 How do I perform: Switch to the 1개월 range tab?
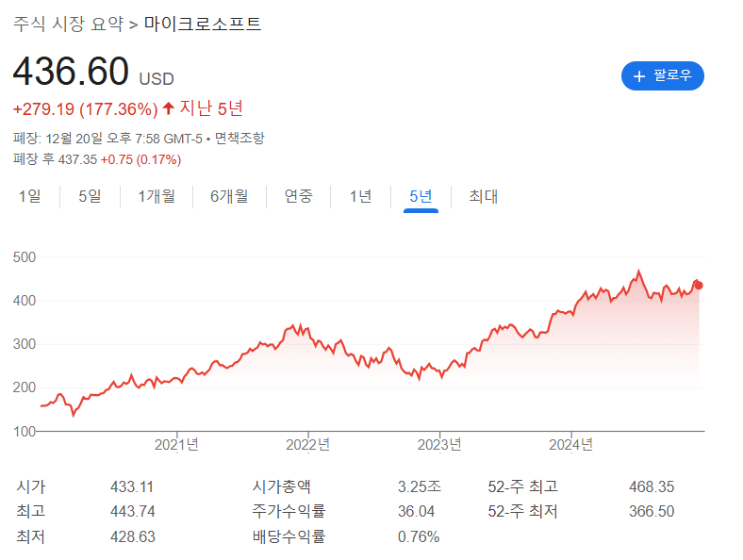point(157,196)
